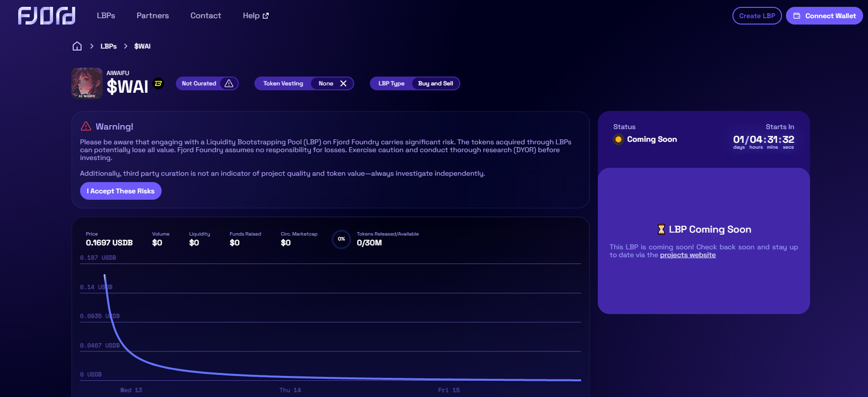Viewport: 868px width, 397px height.
Task: Click the Create LBP button
Action: pos(757,16)
